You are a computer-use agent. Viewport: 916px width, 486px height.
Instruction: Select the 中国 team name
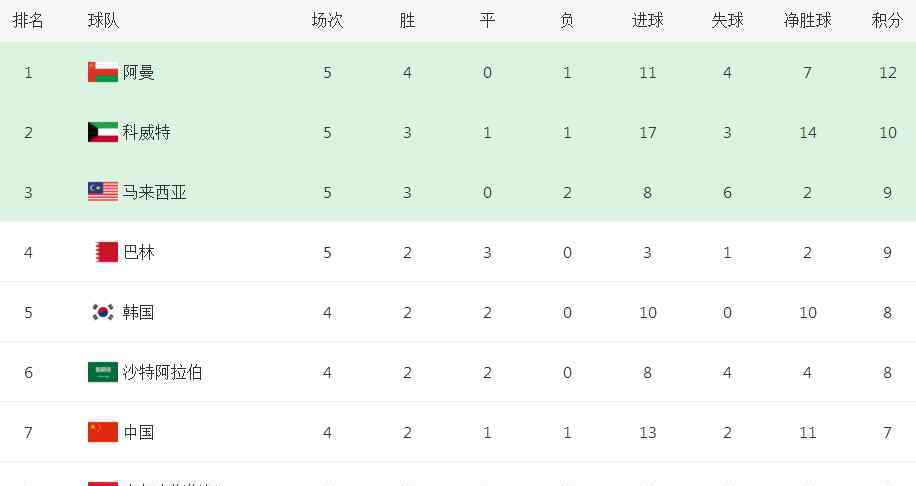pyautogui.click(x=139, y=432)
